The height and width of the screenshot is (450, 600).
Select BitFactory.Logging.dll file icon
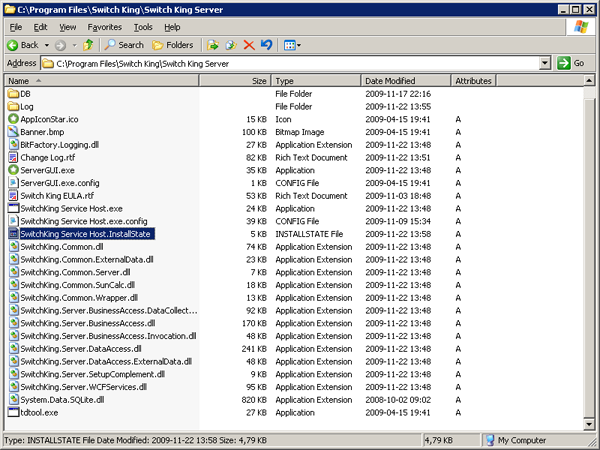(13, 144)
